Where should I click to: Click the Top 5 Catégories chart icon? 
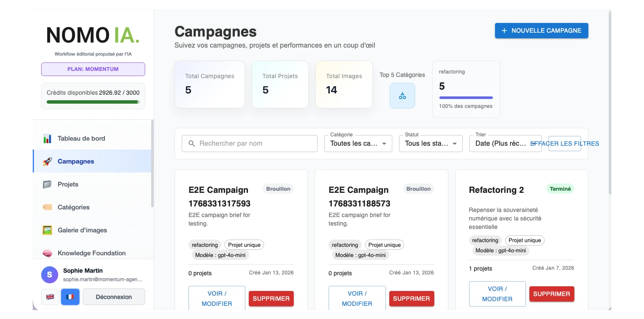coord(402,95)
